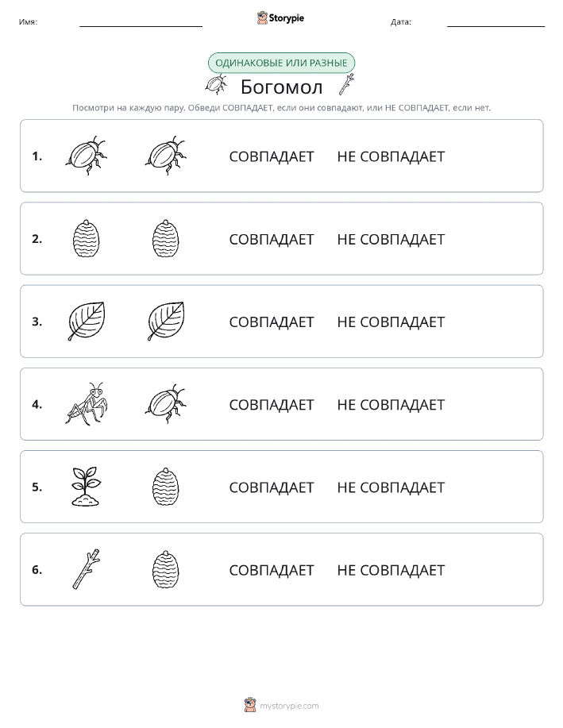Viewport: 563px width, 728px height.
Task: Click the small twig icon beside the Богомол title
Action: [346, 84]
